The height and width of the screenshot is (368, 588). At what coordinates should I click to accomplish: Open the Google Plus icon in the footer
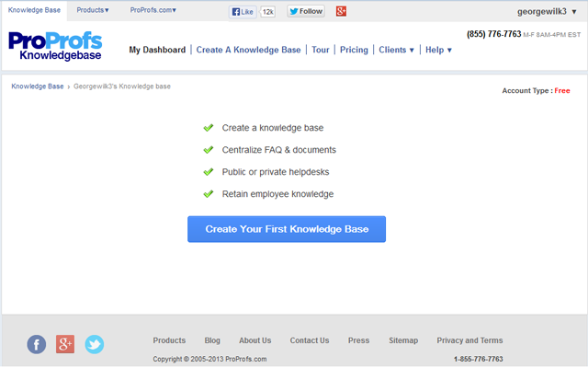tap(65, 344)
